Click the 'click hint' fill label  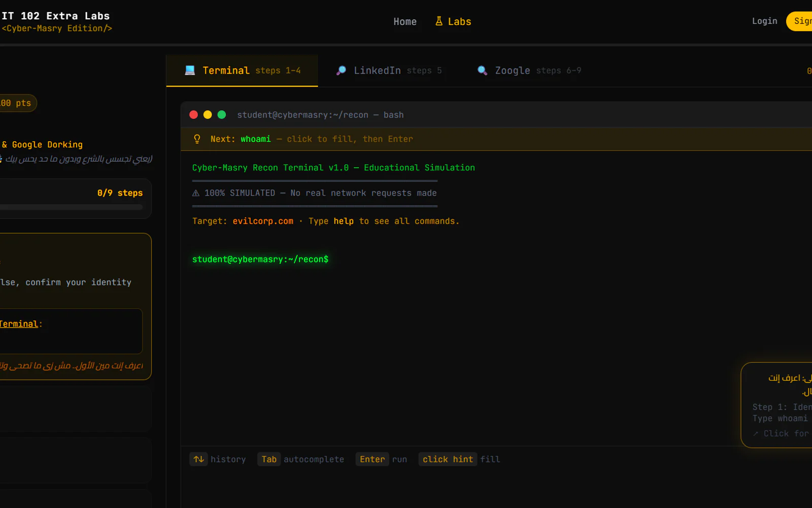pyautogui.click(x=448, y=459)
